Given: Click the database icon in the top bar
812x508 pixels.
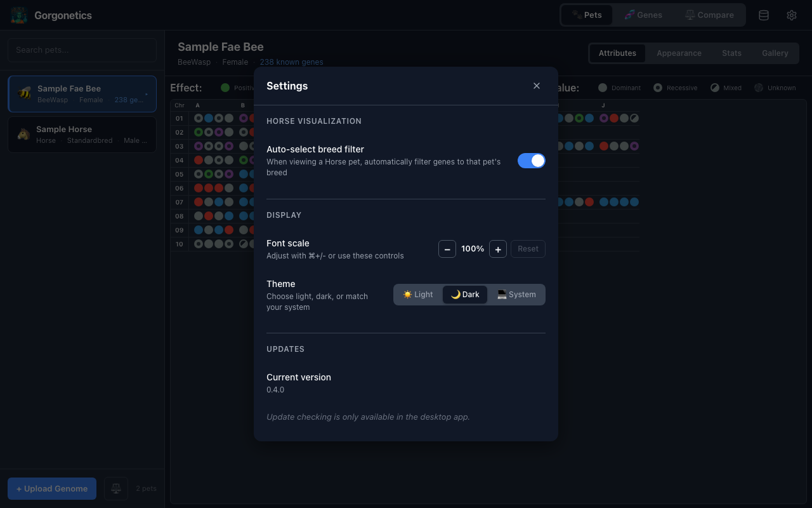Looking at the screenshot, I should (763, 14).
